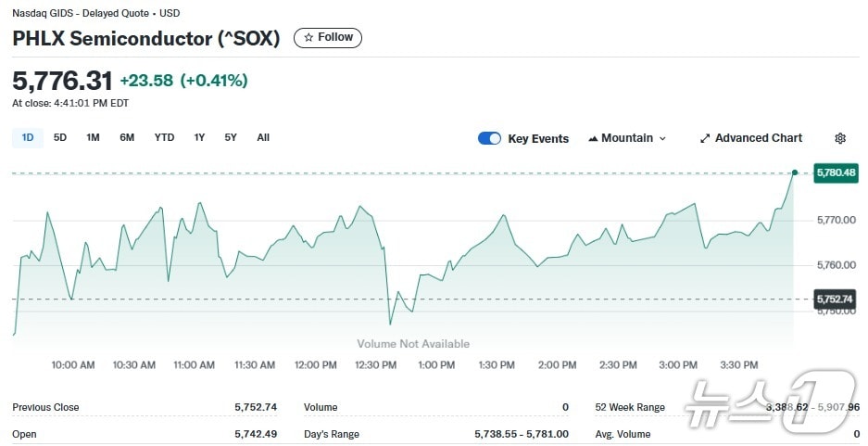
Task: Select the All time range
Action: pyautogui.click(x=263, y=137)
